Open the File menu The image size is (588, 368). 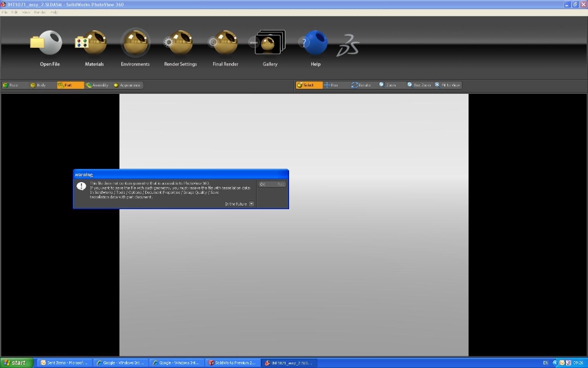click(x=4, y=12)
